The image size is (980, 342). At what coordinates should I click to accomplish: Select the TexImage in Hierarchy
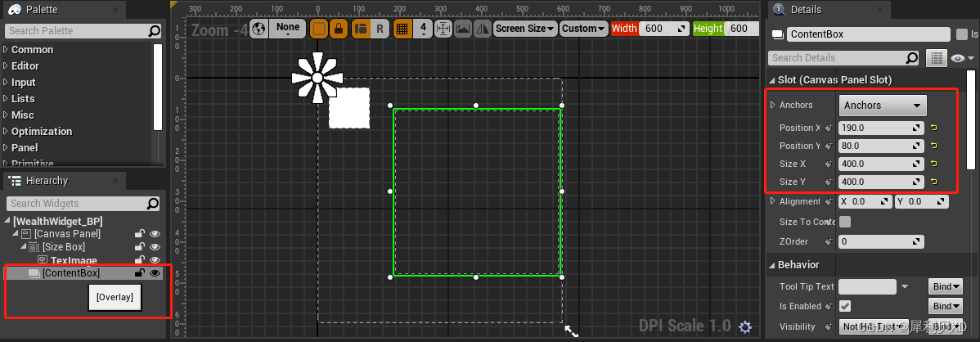74,260
